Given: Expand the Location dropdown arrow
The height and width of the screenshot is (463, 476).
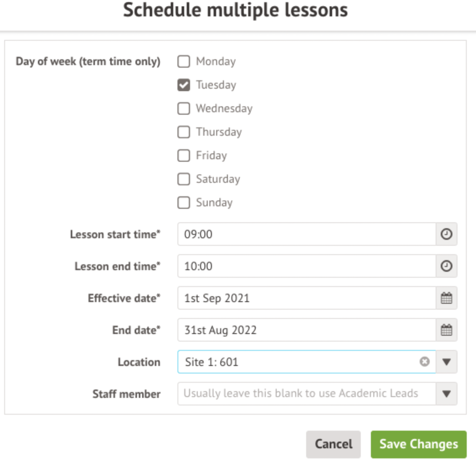Looking at the screenshot, I should [447, 362].
